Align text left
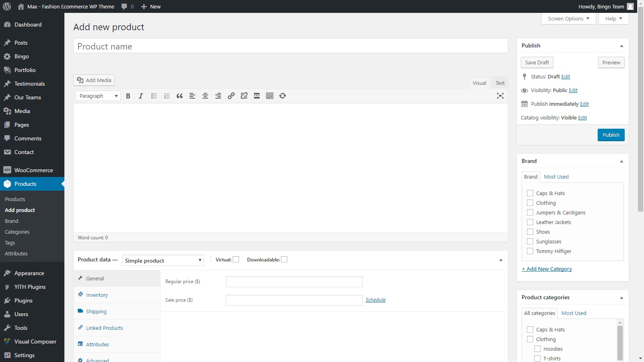Image resolution: width=644 pixels, height=362 pixels. [192, 96]
